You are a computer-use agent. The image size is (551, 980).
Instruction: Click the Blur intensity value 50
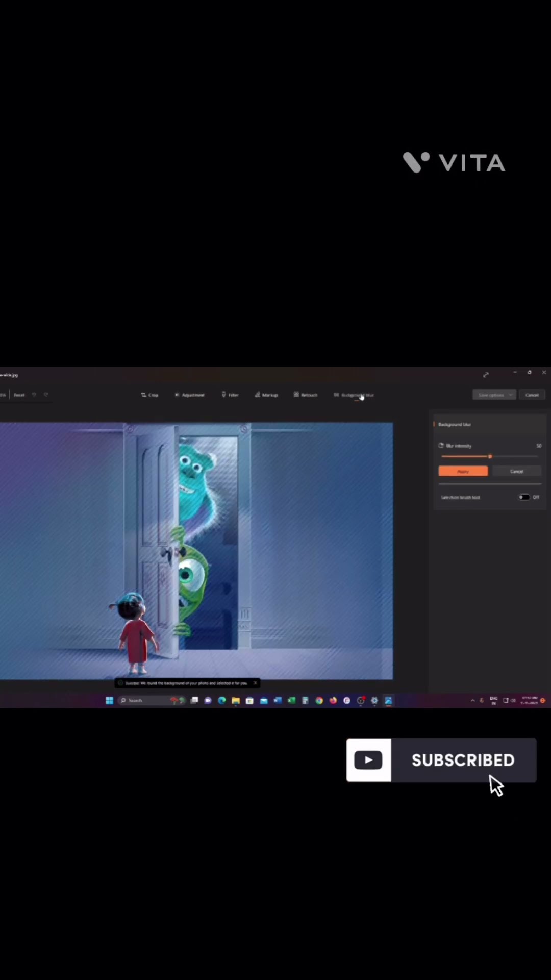538,446
